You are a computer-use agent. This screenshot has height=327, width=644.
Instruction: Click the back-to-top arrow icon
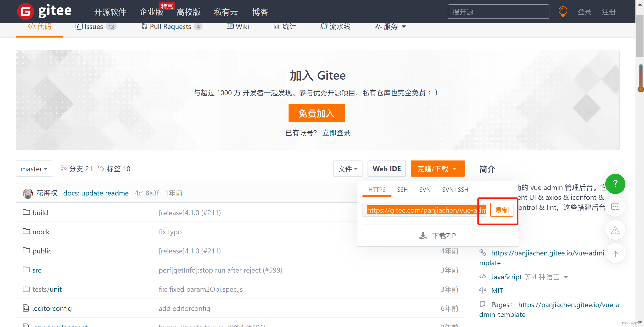point(615,253)
